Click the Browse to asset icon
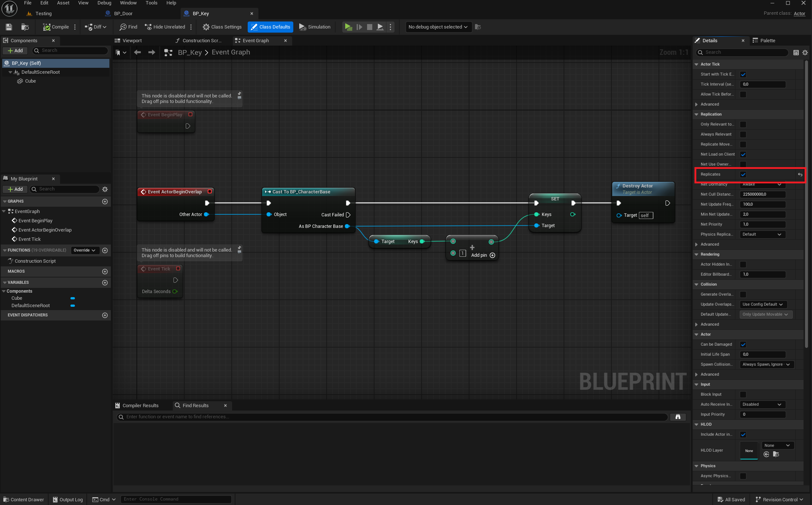 [x=25, y=27]
